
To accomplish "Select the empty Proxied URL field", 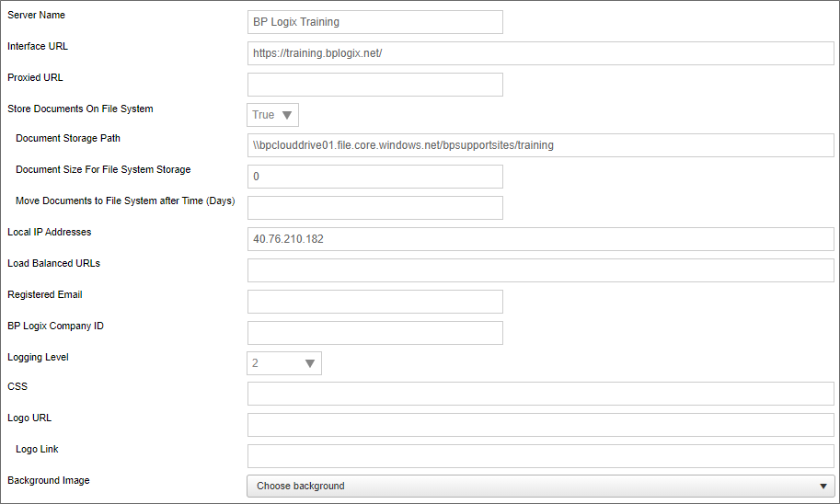I will (x=374, y=85).
